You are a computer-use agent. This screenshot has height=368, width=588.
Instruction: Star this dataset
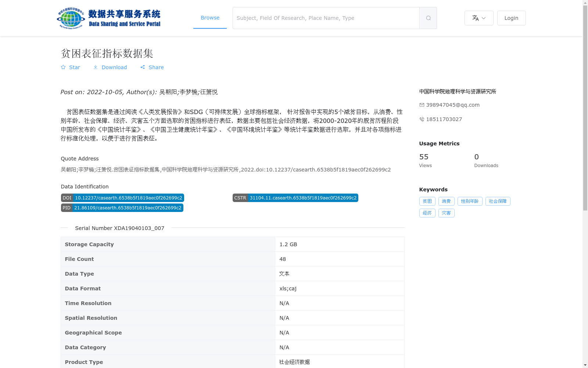pyautogui.click(x=70, y=67)
